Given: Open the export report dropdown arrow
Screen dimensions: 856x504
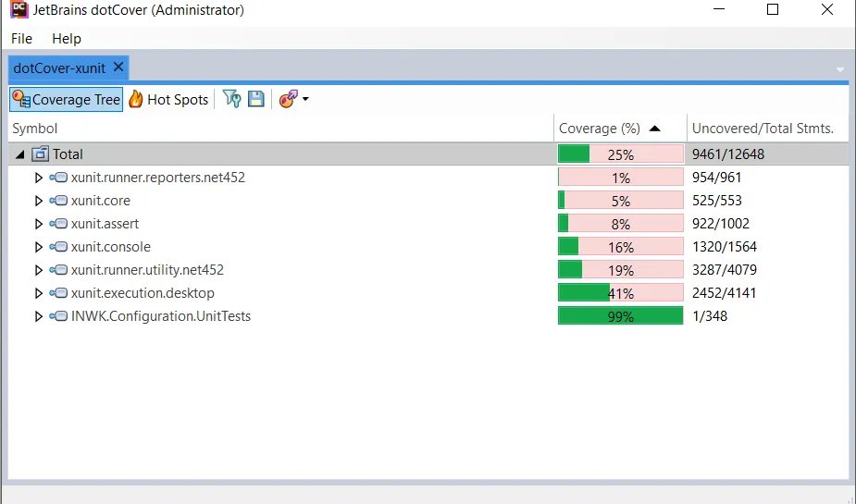Looking at the screenshot, I should tap(305, 99).
